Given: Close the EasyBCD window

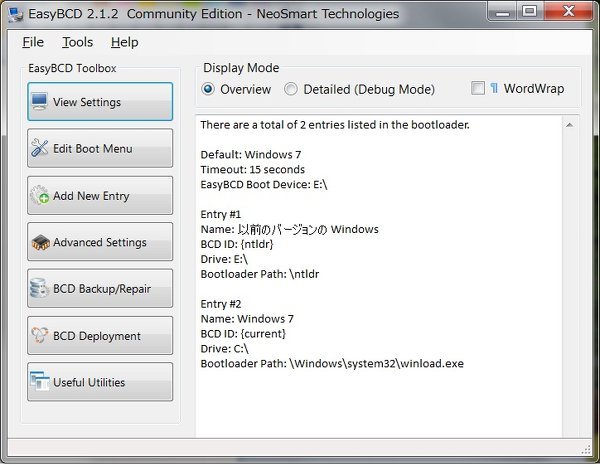Looking at the screenshot, I should click(569, 11).
